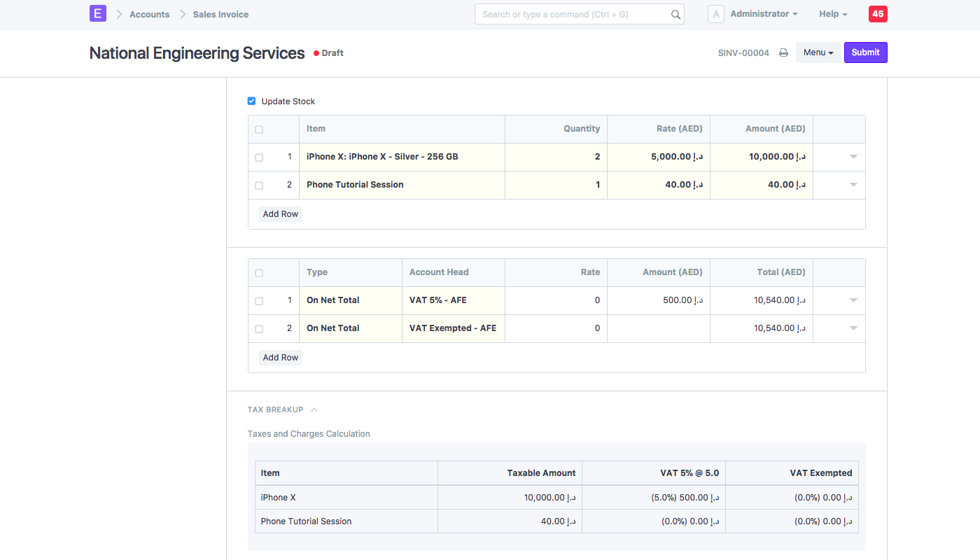Open the Administrator user dropdown
Viewport: 980px width, 560px height.
click(x=764, y=14)
